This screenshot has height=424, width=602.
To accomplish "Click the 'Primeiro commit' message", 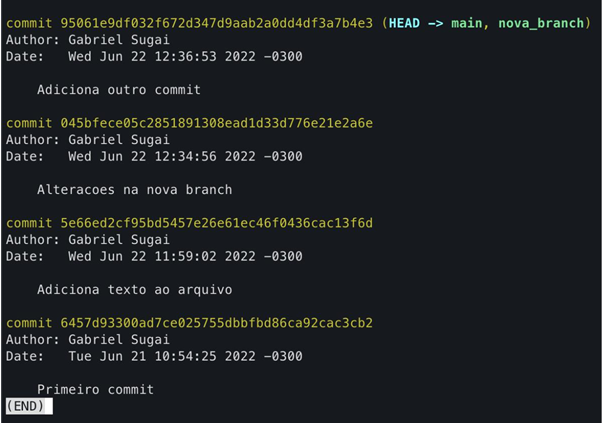I will pyautogui.click(x=95, y=389).
